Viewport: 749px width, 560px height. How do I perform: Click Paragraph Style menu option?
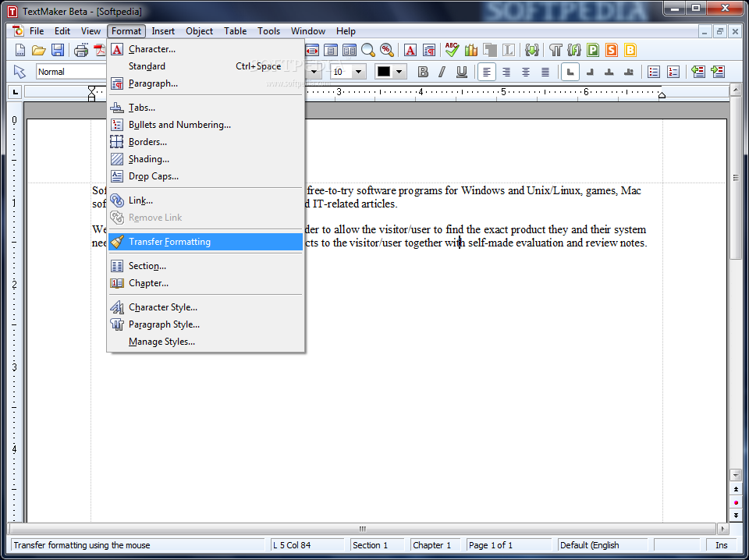click(x=164, y=324)
